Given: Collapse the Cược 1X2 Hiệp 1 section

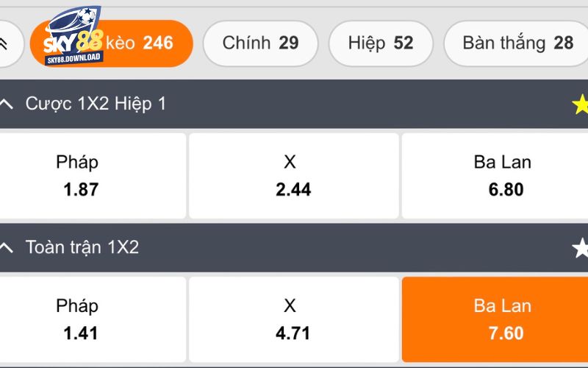Looking at the screenshot, I should pyautogui.click(x=7, y=104).
